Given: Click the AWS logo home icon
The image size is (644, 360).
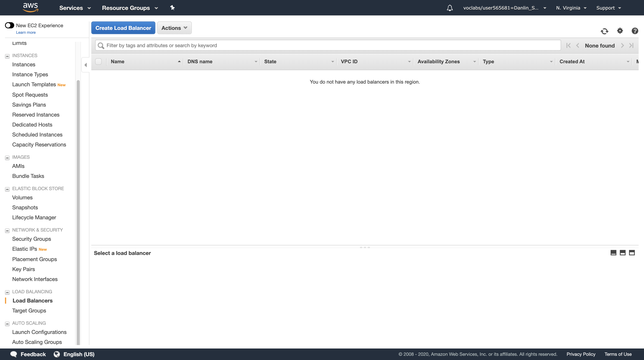Looking at the screenshot, I should pyautogui.click(x=30, y=7).
